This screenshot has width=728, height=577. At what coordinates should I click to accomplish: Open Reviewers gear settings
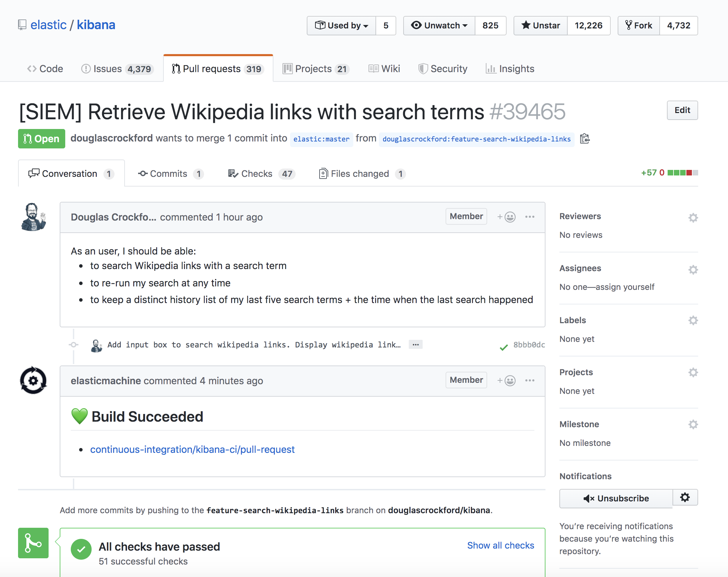[693, 217]
